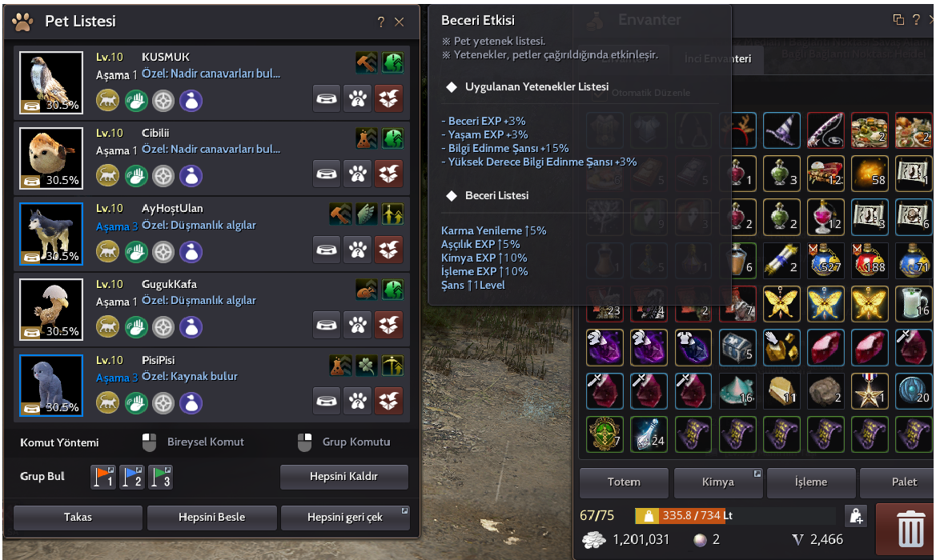Click the paw icon in Cibilii's row

358,174
